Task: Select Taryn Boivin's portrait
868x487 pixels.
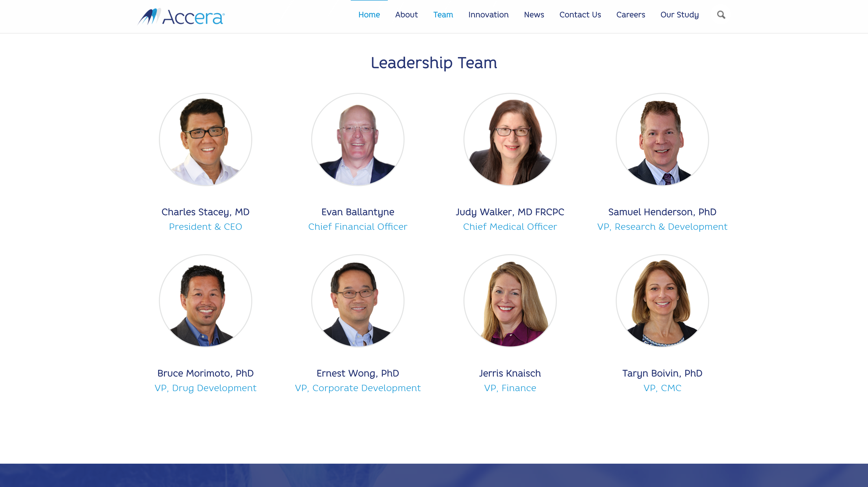Action: tap(662, 301)
